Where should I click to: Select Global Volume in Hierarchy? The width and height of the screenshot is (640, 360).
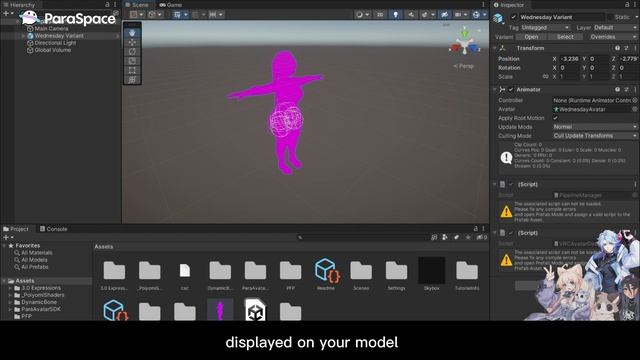(x=53, y=50)
